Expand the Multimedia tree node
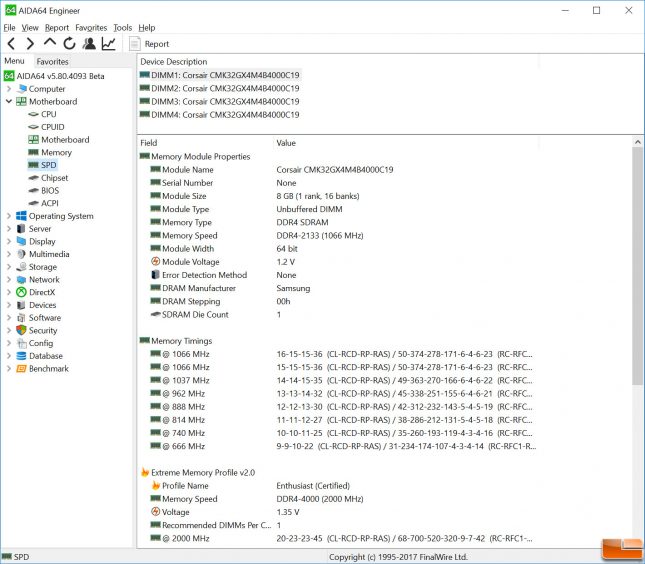Screen dimensions: 645x564 pyautogui.click(x=9, y=254)
